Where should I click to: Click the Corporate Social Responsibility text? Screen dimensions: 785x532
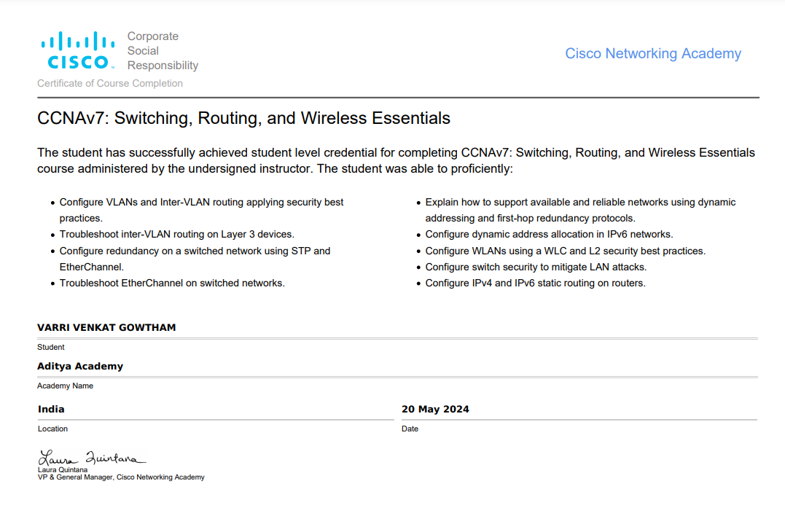click(163, 51)
